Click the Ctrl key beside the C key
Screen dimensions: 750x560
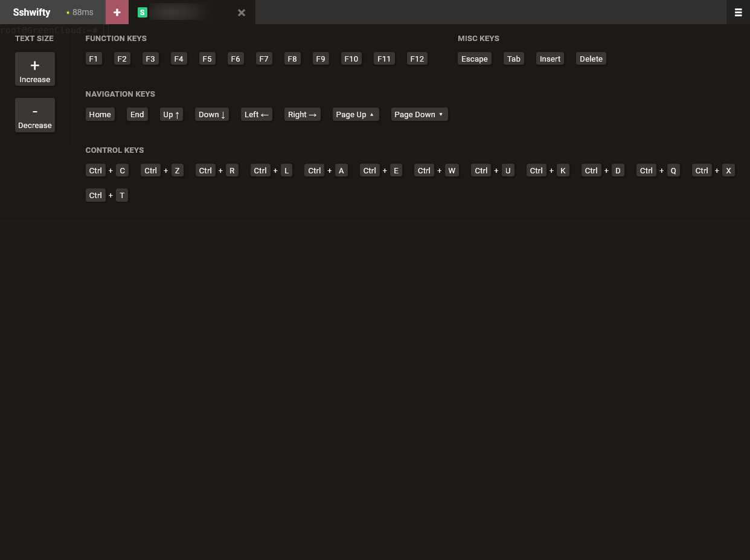pyautogui.click(x=95, y=170)
